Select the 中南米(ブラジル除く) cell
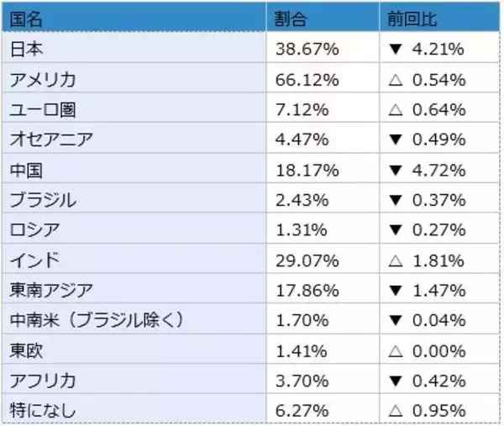The height and width of the screenshot is (426, 504). click(x=96, y=320)
